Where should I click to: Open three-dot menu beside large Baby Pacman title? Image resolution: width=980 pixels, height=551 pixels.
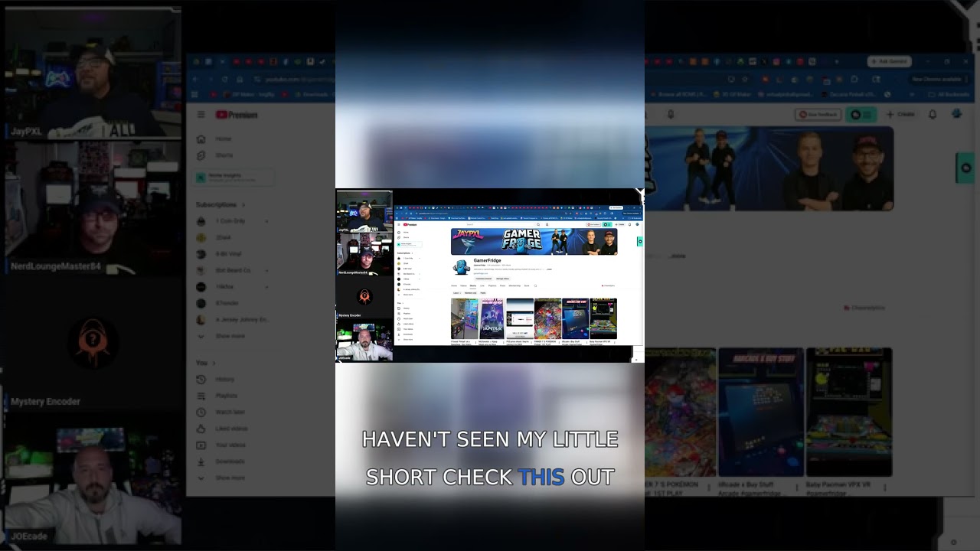tap(886, 486)
